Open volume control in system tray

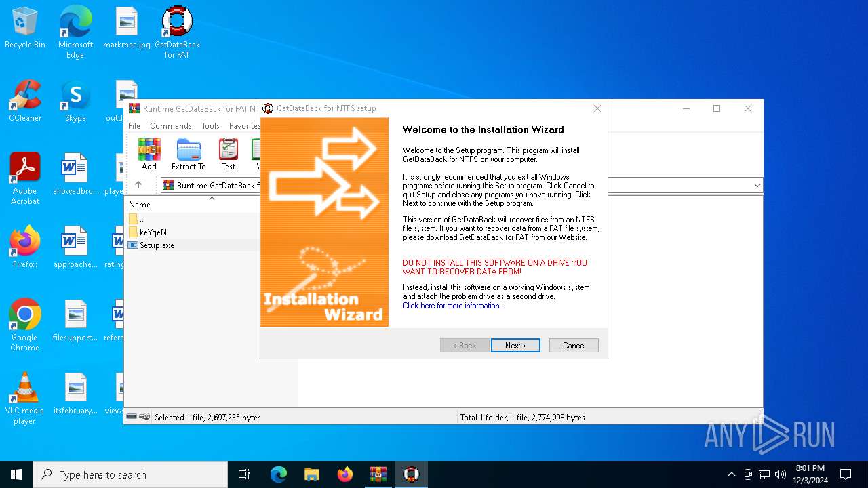[x=781, y=474]
